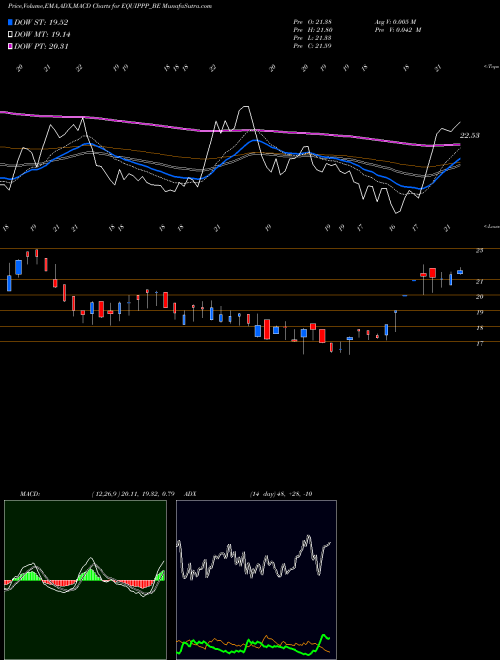Click the 'Avg V: 0.005 M' volume text
The width and height of the screenshot is (500, 660).
click(x=395, y=22)
